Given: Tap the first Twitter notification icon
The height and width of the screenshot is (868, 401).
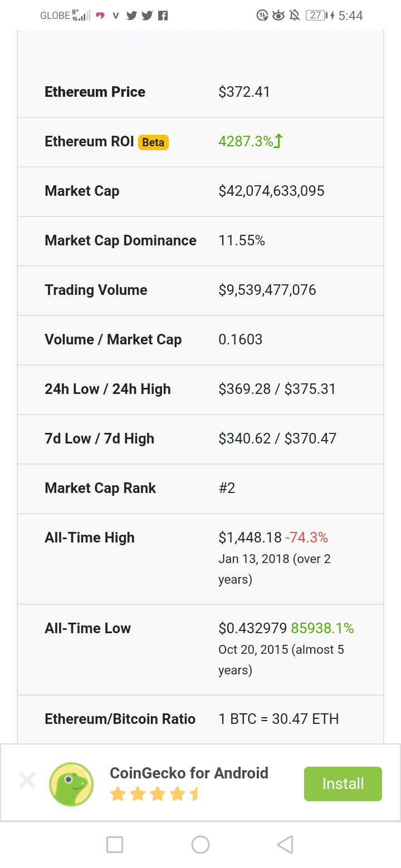Looking at the screenshot, I should pos(131,16).
